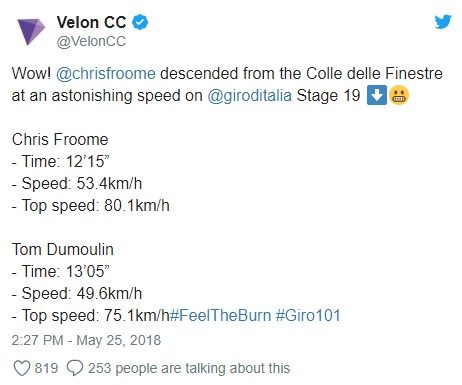Image resolution: width=462 pixels, height=385 pixels.
Task: Click the blue verified badge
Action: tap(140, 22)
